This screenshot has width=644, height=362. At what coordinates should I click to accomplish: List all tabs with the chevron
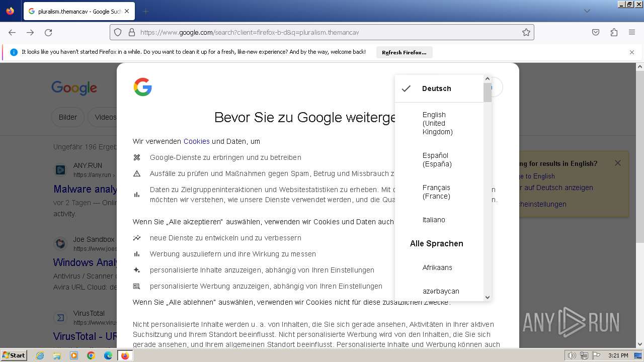(587, 11)
